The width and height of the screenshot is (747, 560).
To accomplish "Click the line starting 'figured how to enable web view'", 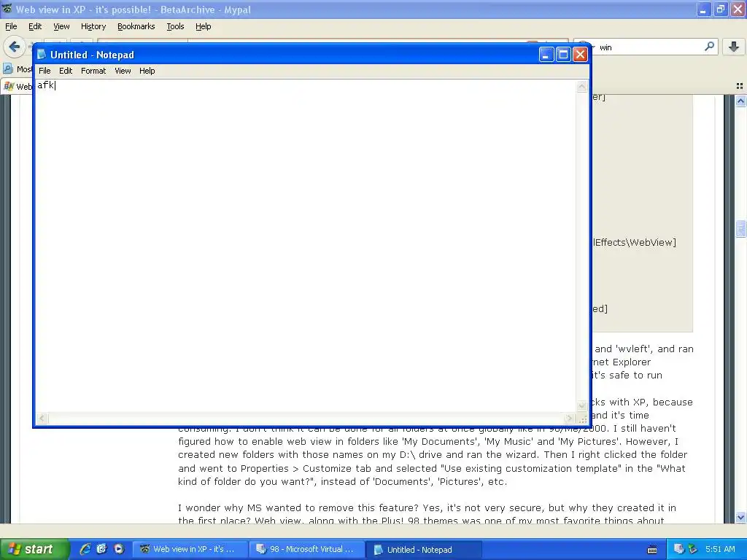I will tap(427, 441).
